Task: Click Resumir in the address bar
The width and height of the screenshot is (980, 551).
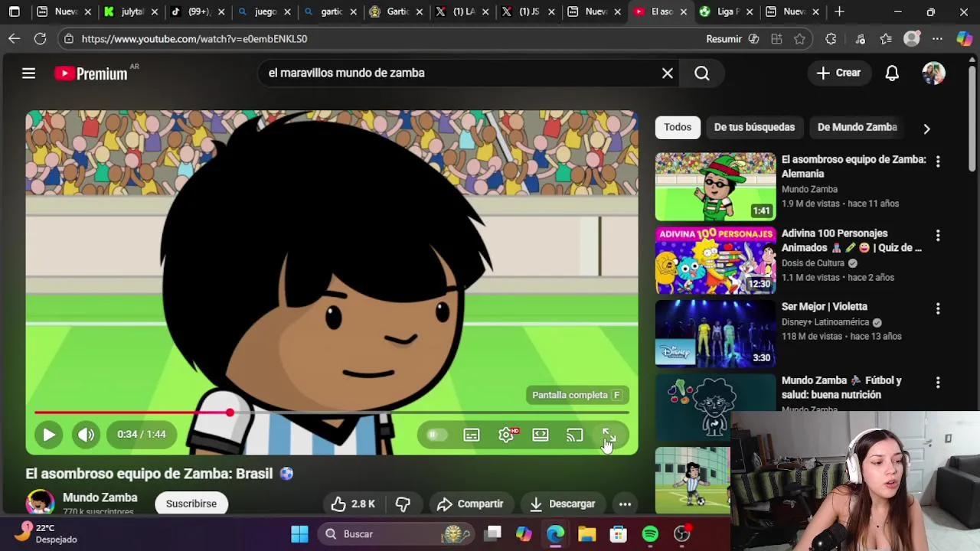Action: [724, 38]
